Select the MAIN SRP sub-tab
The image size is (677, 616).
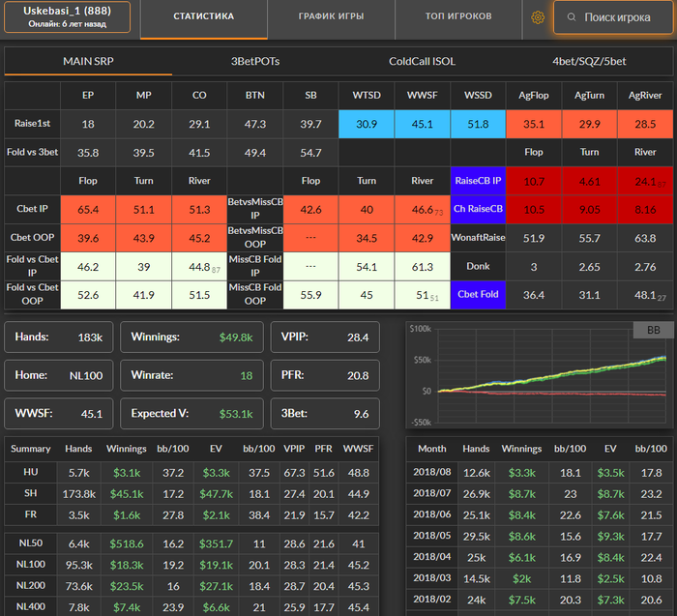[x=88, y=61]
